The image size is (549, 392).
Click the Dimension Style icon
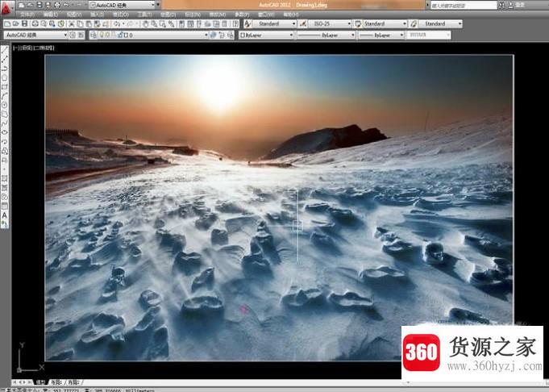pos(303,24)
